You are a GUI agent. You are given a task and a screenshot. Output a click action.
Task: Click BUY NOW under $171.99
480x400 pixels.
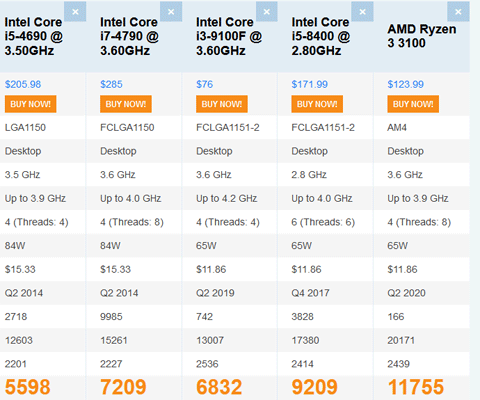coord(317,104)
